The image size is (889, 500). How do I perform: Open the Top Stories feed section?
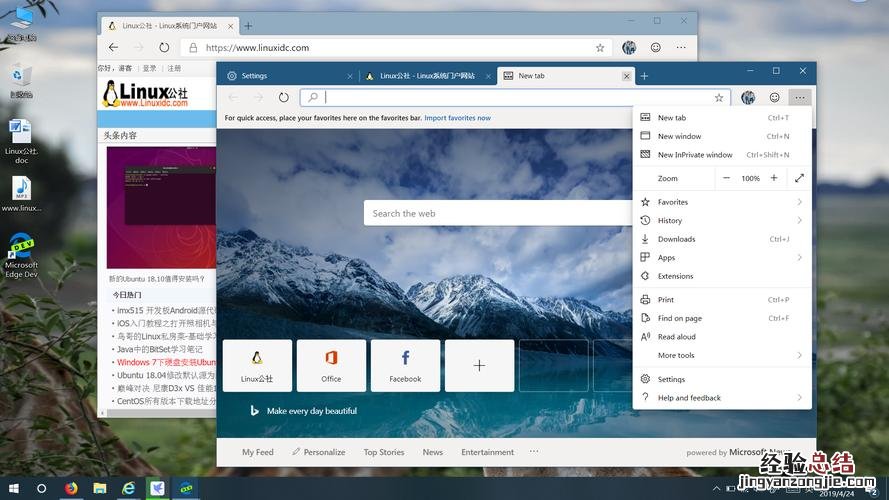[x=384, y=452]
